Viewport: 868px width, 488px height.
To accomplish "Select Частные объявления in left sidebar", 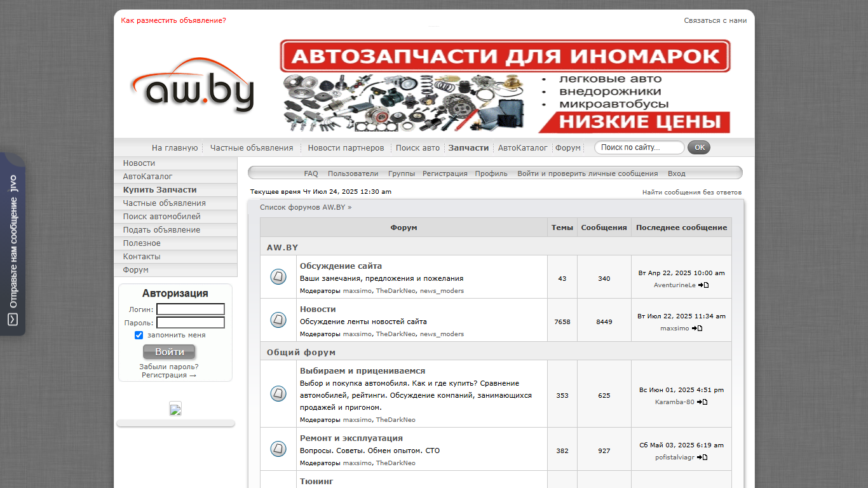I will (x=175, y=203).
